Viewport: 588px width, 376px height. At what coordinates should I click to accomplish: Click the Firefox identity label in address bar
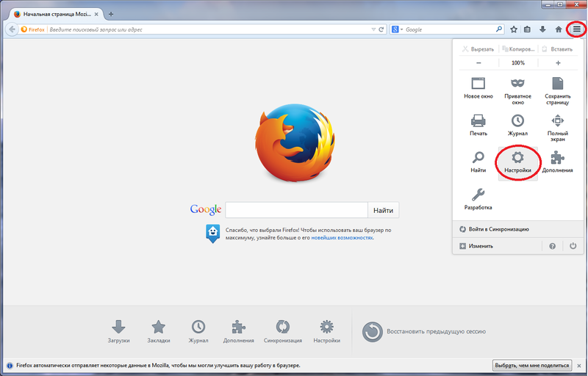(x=32, y=29)
